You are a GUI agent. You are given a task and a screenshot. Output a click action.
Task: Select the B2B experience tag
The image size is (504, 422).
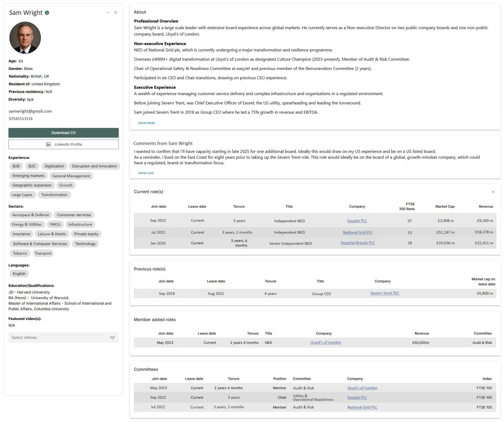tap(16, 166)
